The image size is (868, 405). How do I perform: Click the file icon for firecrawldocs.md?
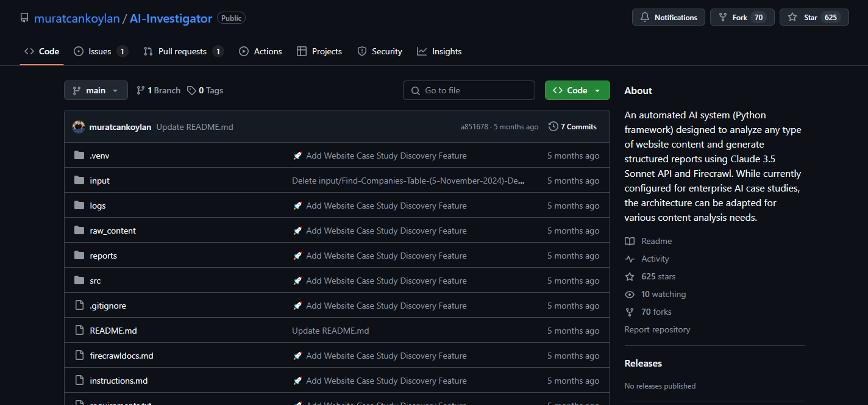point(79,356)
